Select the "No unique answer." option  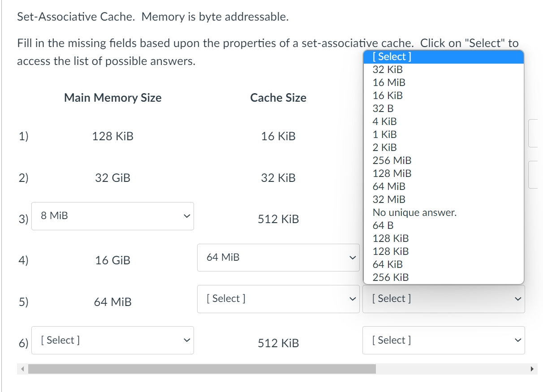click(x=415, y=212)
